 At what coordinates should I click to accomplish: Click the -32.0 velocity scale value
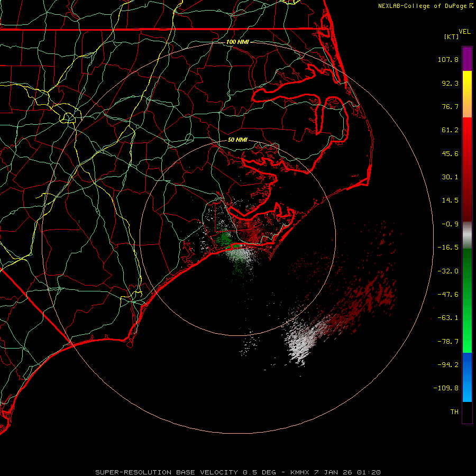point(448,271)
